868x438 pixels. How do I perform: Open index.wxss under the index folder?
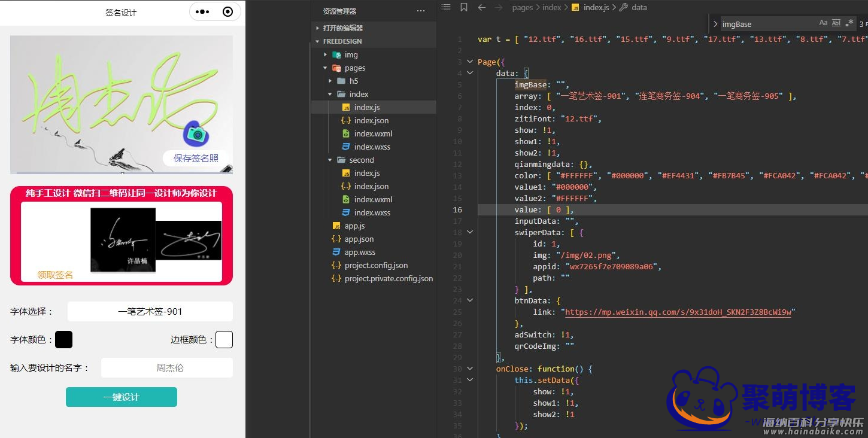pos(374,147)
